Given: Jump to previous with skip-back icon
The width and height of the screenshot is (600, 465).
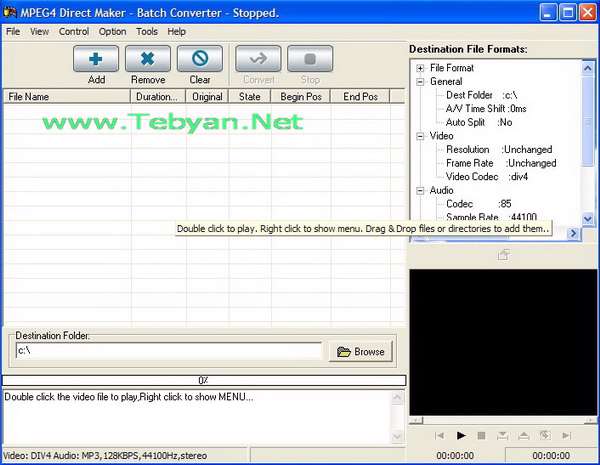Looking at the screenshot, I should (x=439, y=436).
